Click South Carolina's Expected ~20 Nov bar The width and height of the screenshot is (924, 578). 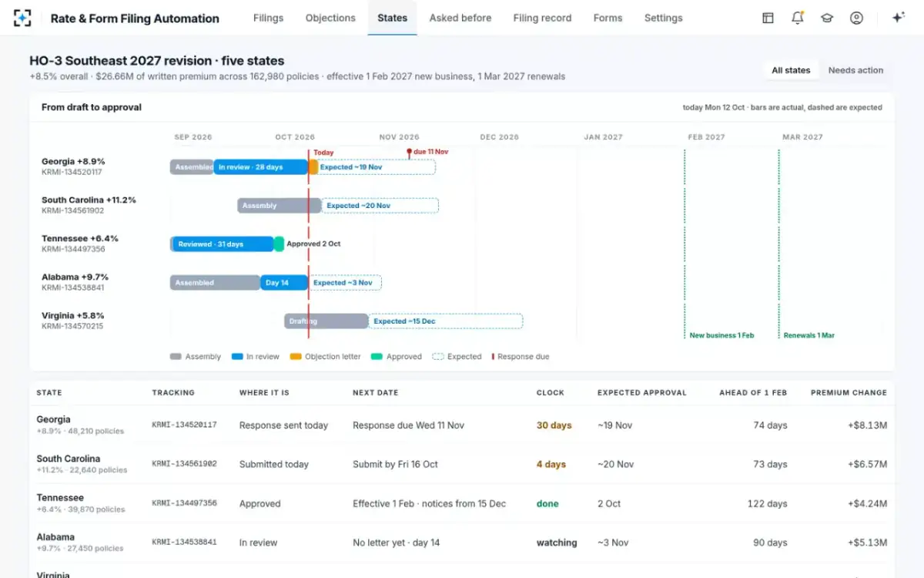click(x=380, y=206)
